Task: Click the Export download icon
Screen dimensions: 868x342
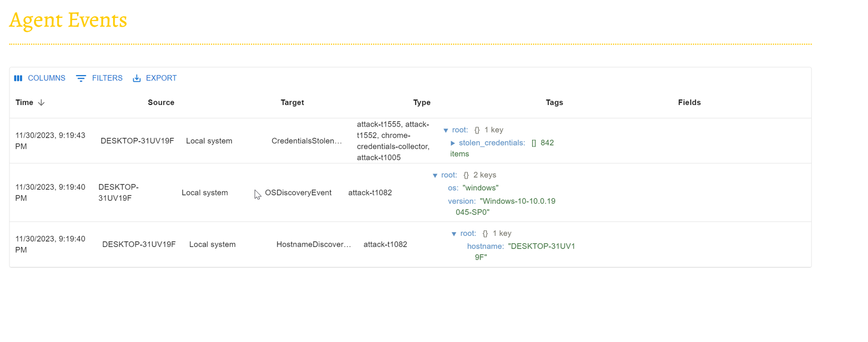Action: 137,78
